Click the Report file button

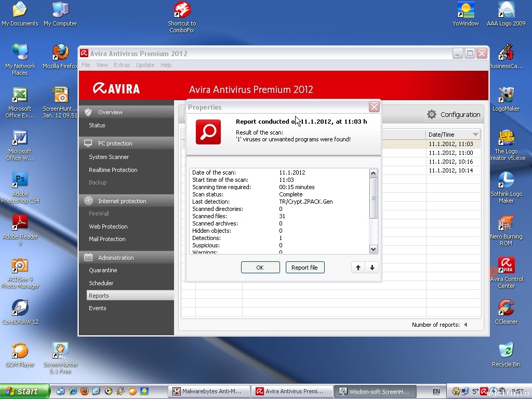coord(304,268)
